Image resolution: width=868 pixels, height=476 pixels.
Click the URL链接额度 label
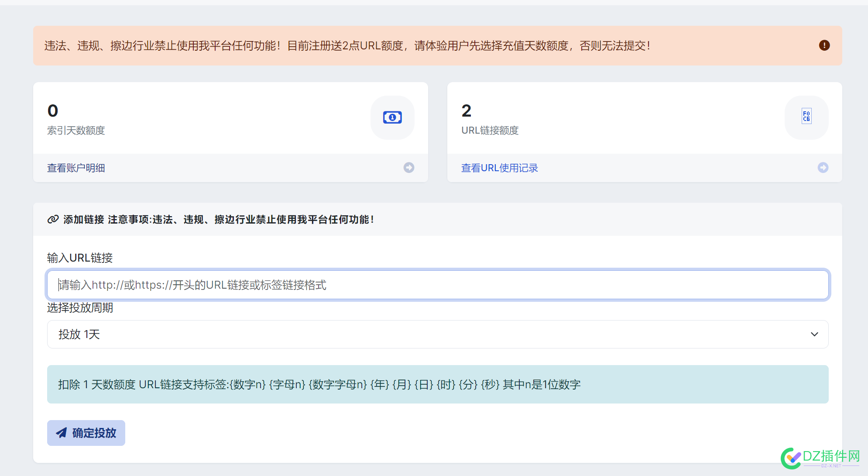(490, 131)
